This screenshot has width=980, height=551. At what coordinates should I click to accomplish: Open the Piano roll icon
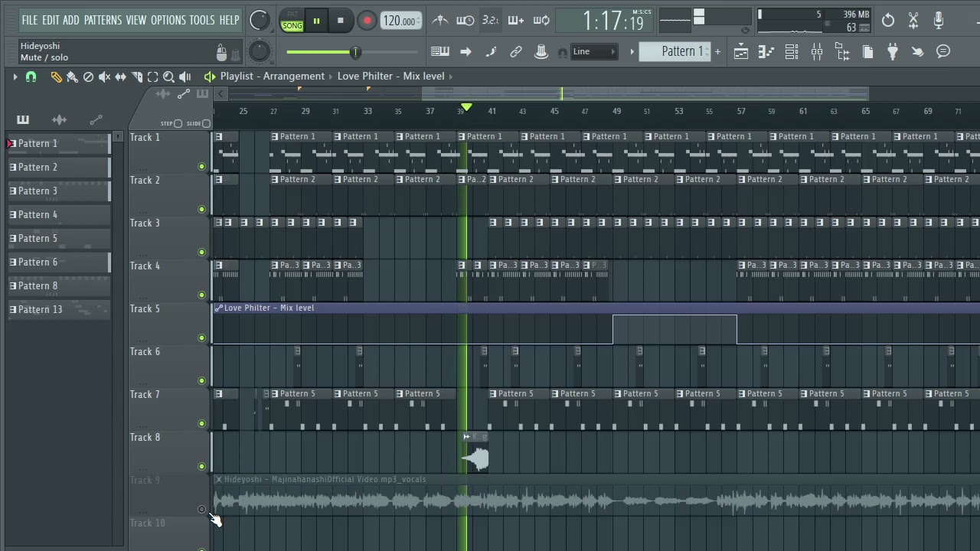pos(766,52)
